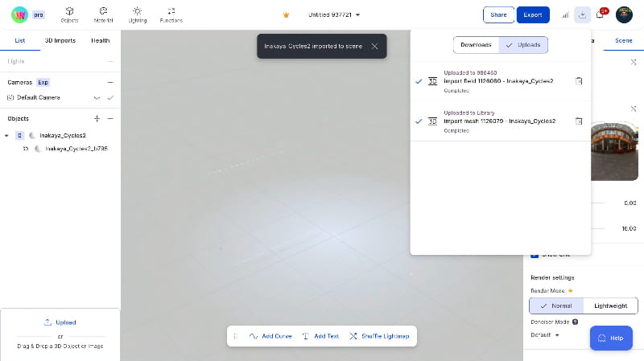Click Shuffle Lightmap

click(379, 336)
